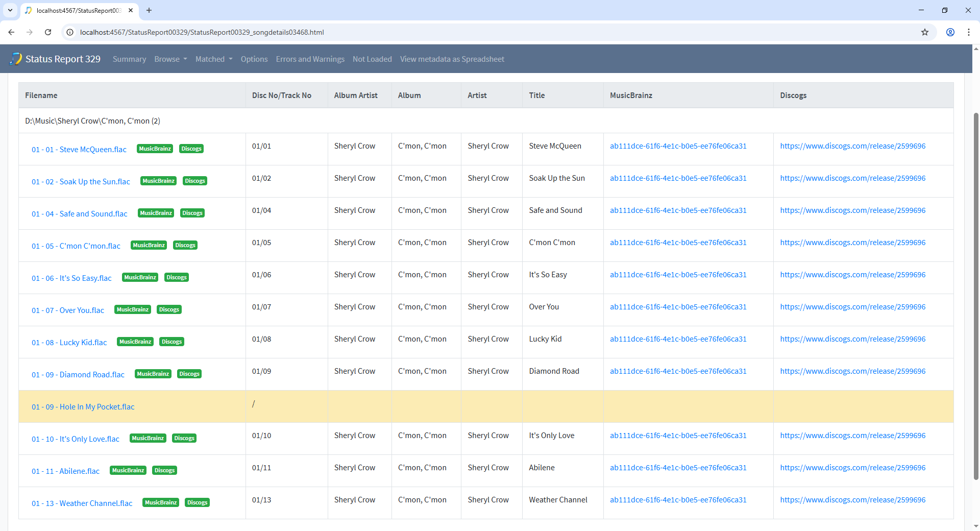Screen dimensions: 980x531
Task: Open 01 - 04 - Safe and Sound.flac
Action: tap(80, 214)
